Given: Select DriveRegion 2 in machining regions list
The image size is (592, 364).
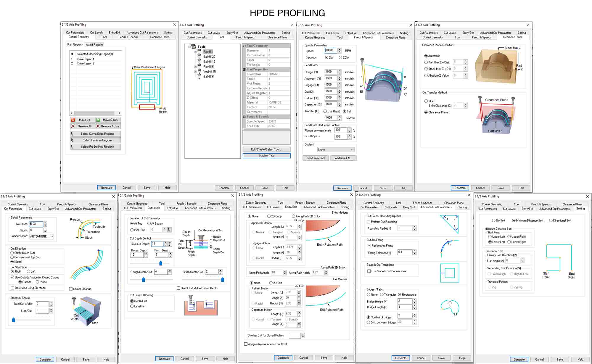Looking at the screenshot, I should [86, 64].
